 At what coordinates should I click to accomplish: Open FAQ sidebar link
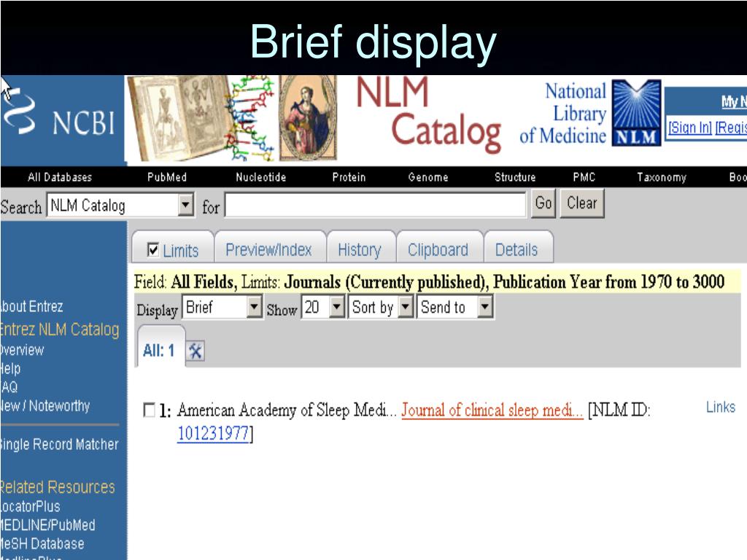click(x=9, y=387)
